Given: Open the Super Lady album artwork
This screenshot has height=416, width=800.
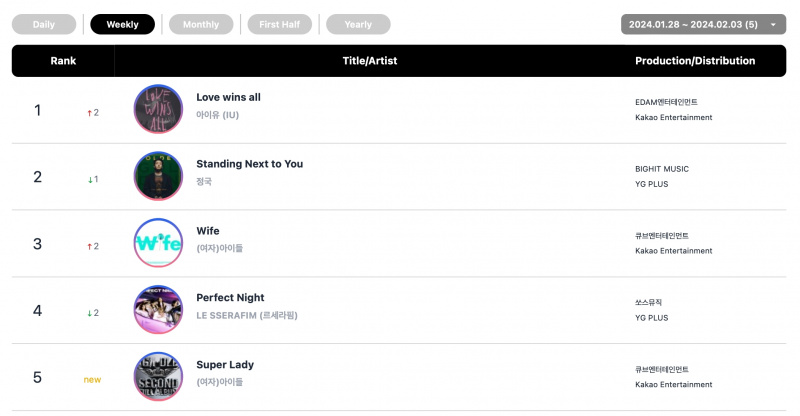Looking at the screenshot, I should click(x=158, y=377).
